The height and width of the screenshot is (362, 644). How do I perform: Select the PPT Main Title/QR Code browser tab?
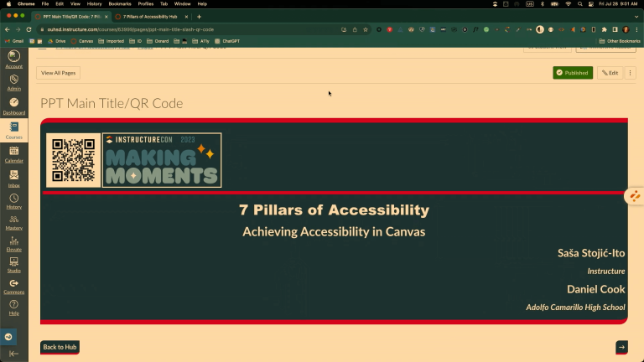[70, 17]
